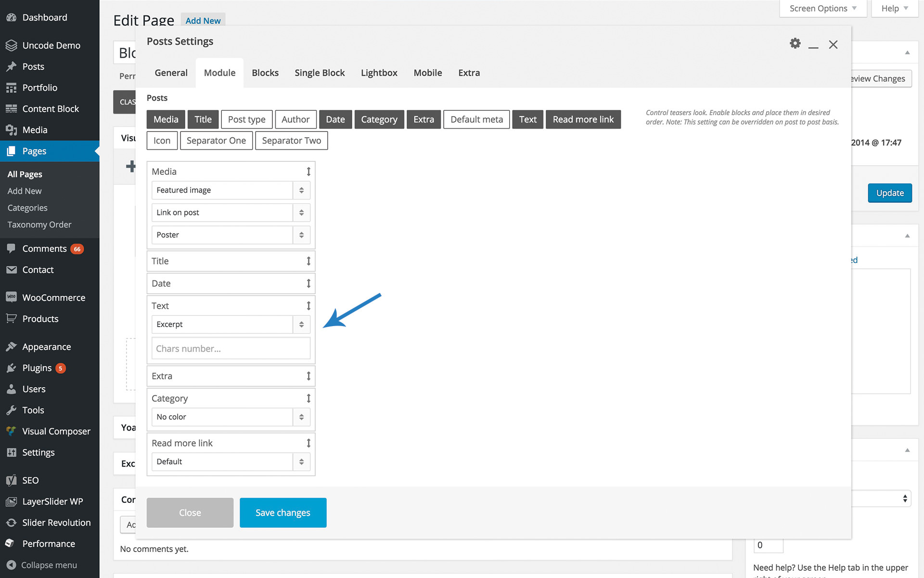The height and width of the screenshot is (578, 924).
Task: Click the Media block reorder handle
Action: [x=308, y=171]
